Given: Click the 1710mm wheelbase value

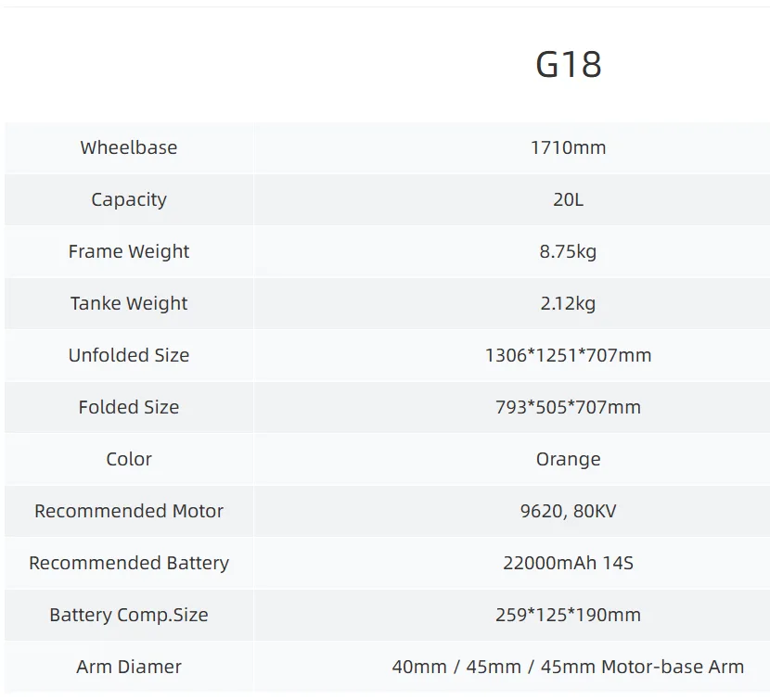Looking at the screenshot, I should [x=568, y=147].
